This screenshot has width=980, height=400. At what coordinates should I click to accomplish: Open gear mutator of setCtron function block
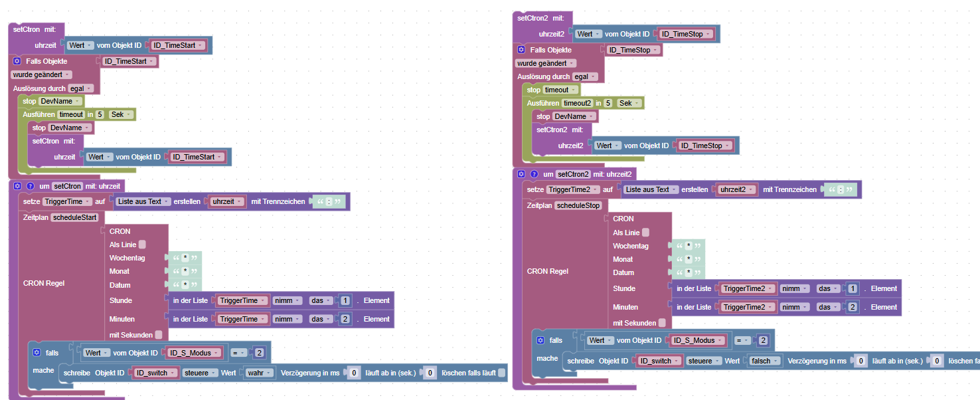17,186
